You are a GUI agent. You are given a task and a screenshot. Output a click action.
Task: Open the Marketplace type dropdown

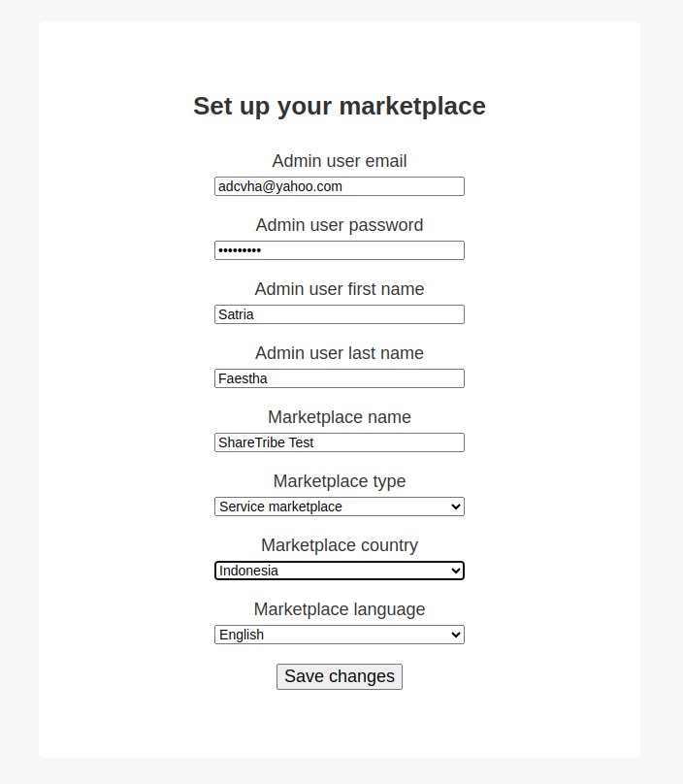click(x=339, y=506)
